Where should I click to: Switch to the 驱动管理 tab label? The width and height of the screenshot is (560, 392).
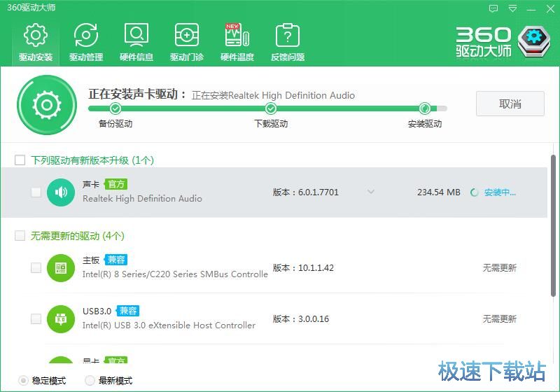coord(85,57)
